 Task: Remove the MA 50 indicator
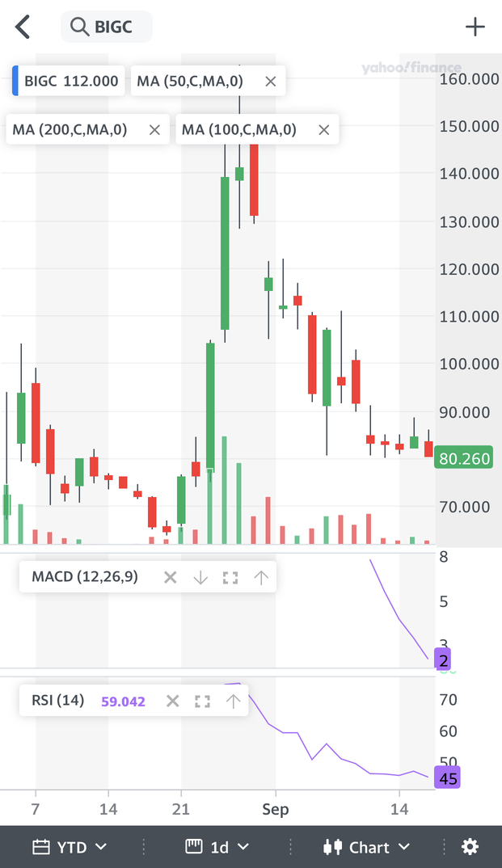click(271, 81)
